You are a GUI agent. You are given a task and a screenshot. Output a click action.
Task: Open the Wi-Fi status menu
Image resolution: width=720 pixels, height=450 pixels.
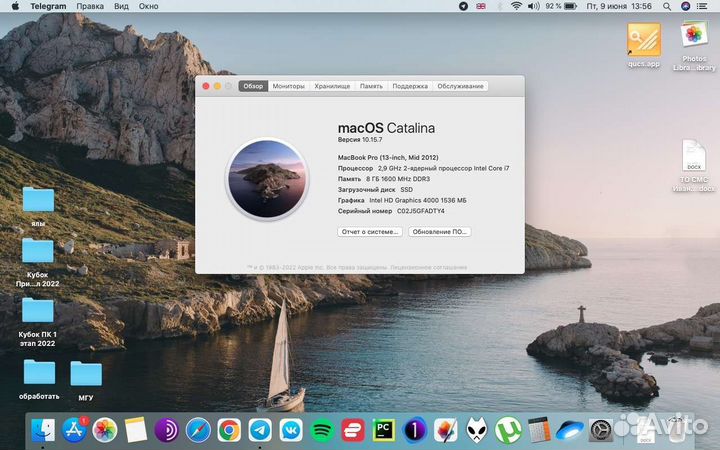click(516, 6)
